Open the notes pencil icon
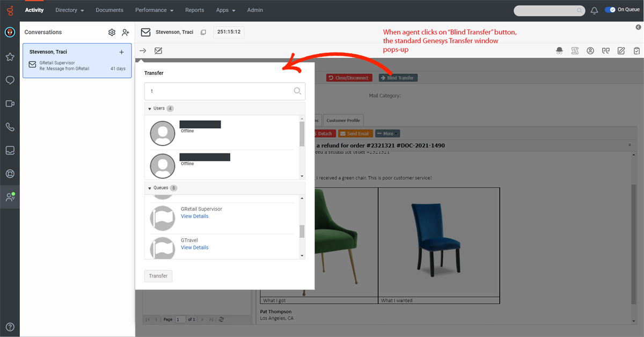Image resolution: width=644 pixels, height=337 pixels. pyautogui.click(x=621, y=51)
